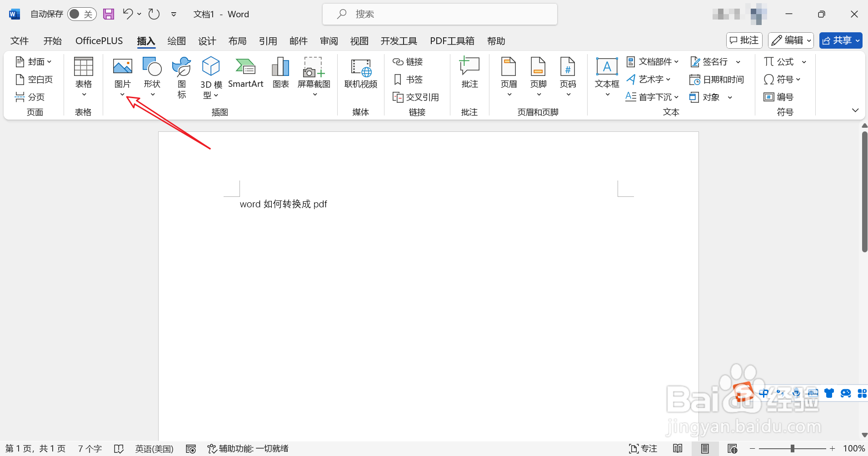Add a bookmark with the 书签 icon
Screen dimensions: 868x456
408,79
